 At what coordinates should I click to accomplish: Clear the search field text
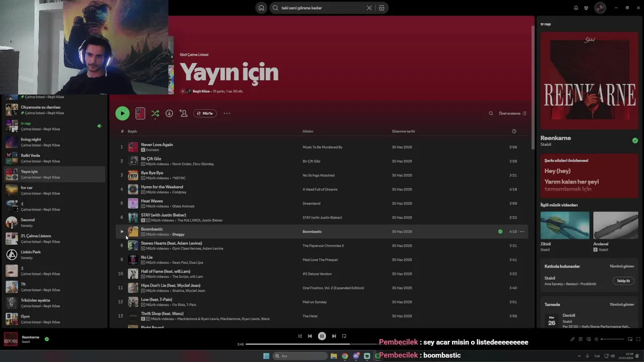click(x=369, y=8)
